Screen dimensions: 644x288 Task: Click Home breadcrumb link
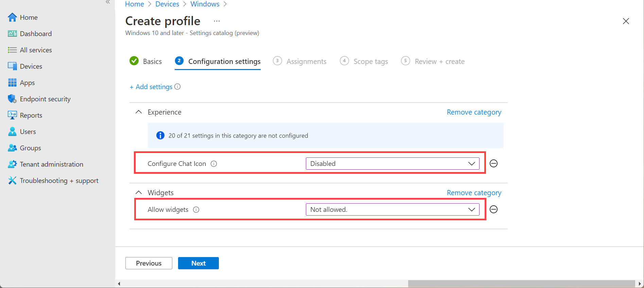pyautogui.click(x=135, y=4)
